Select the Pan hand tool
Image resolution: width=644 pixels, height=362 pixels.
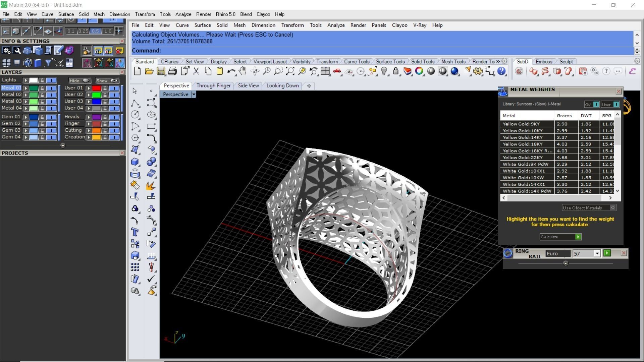243,71
